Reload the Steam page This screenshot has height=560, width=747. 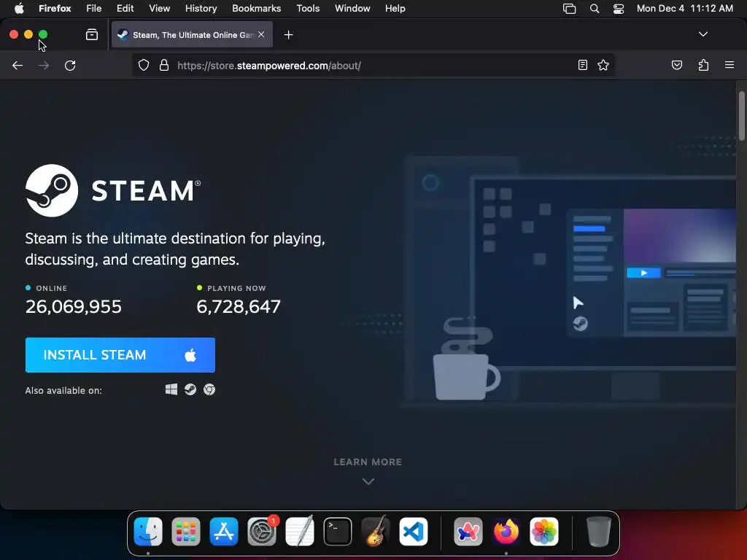click(x=70, y=65)
